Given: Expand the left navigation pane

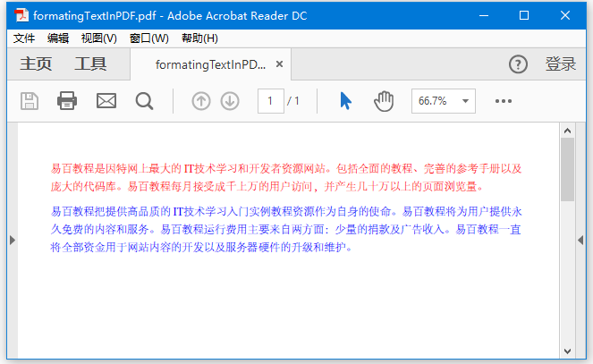Looking at the screenshot, I should (13, 240).
